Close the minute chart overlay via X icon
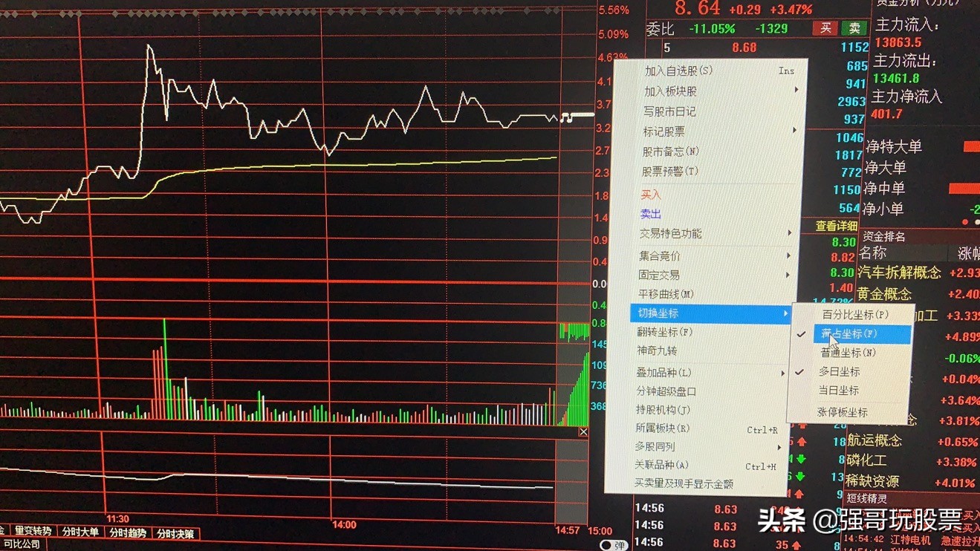 tap(583, 431)
